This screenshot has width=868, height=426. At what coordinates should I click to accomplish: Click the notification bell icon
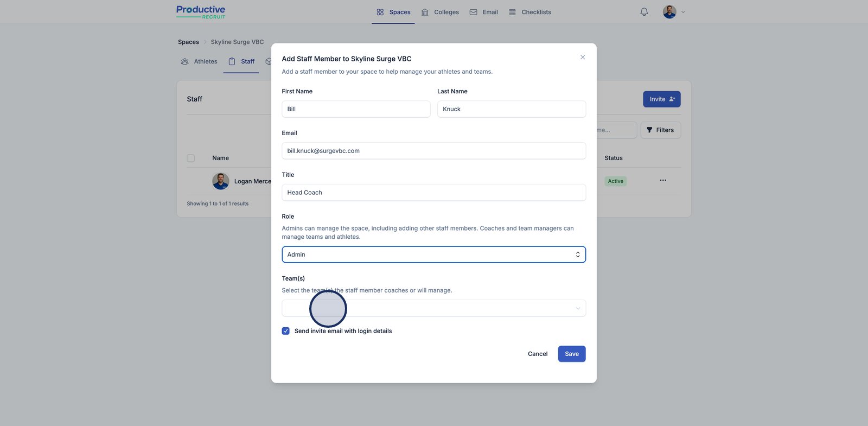[x=644, y=12]
